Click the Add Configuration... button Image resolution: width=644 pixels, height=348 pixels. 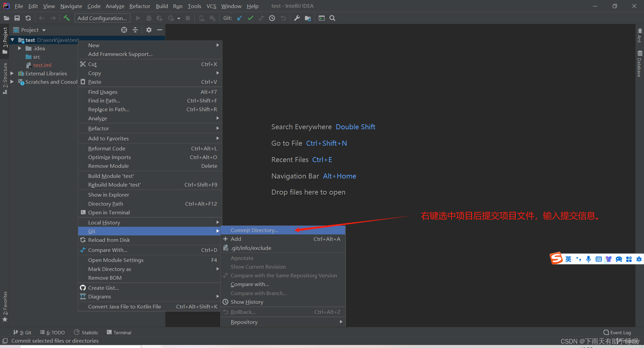pyautogui.click(x=102, y=18)
